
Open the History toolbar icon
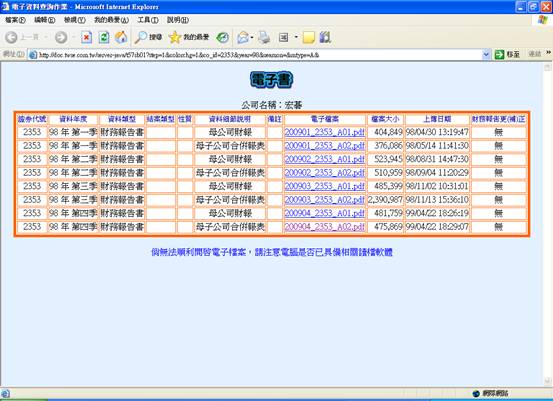tap(223, 37)
